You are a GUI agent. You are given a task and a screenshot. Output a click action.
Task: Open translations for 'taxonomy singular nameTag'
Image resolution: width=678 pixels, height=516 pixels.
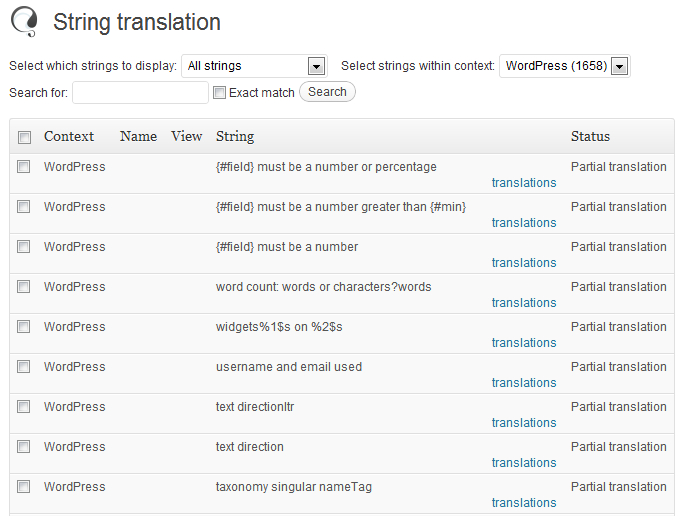pos(524,503)
